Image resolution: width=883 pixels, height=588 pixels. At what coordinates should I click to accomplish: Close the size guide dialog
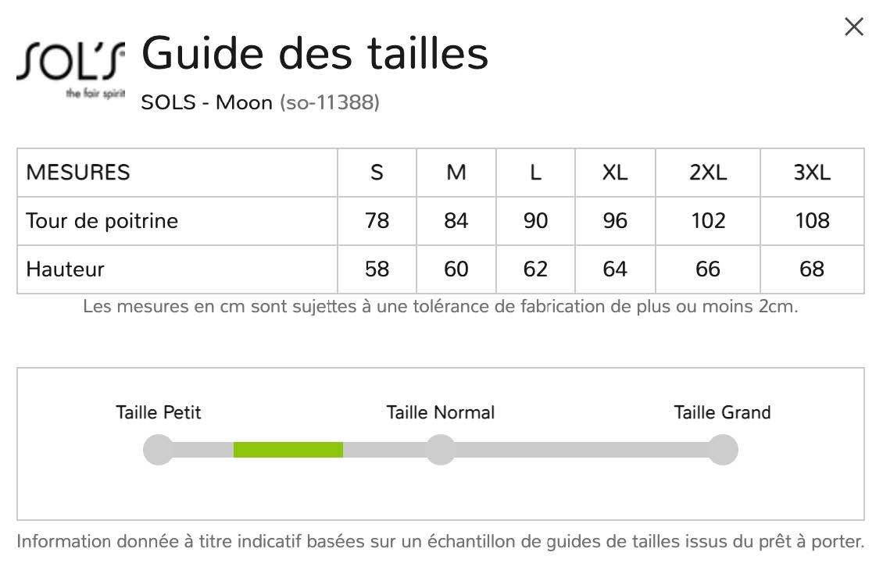point(853,27)
